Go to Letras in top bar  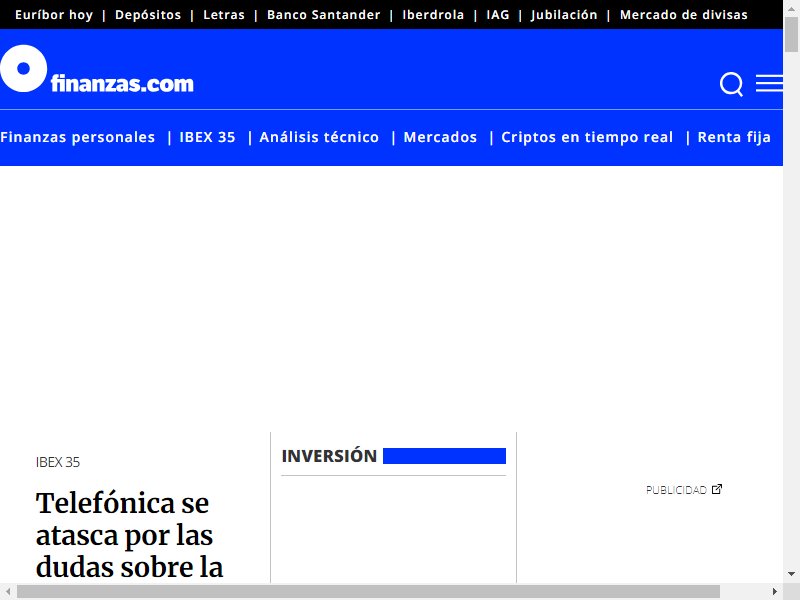(224, 15)
